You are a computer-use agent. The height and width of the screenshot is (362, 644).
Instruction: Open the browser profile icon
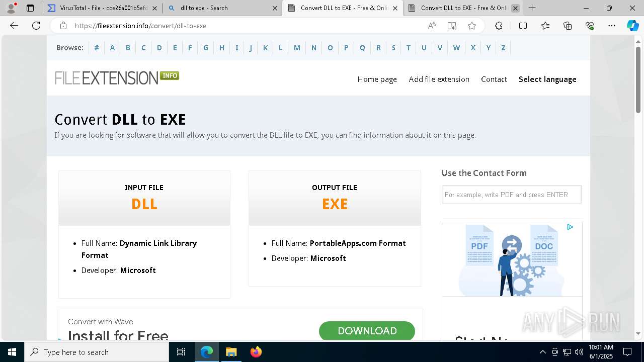point(11,8)
